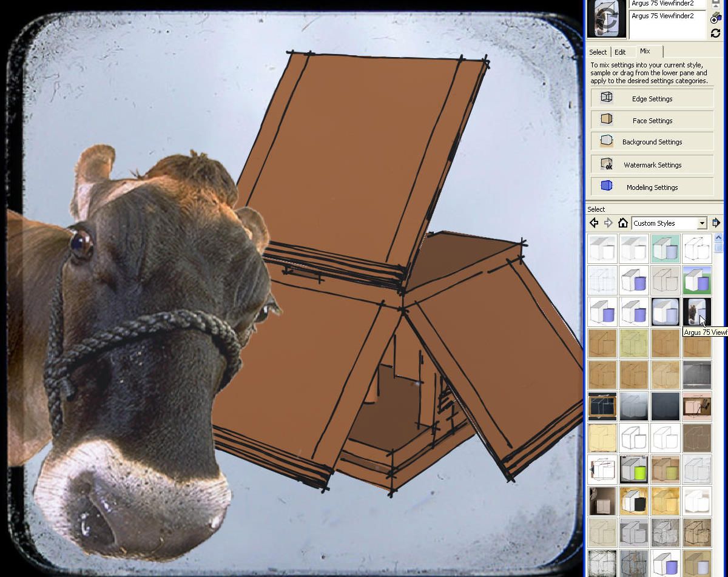Go forward using the right arrow
This screenshot has height=577, width=728.
tap(608, 223)
